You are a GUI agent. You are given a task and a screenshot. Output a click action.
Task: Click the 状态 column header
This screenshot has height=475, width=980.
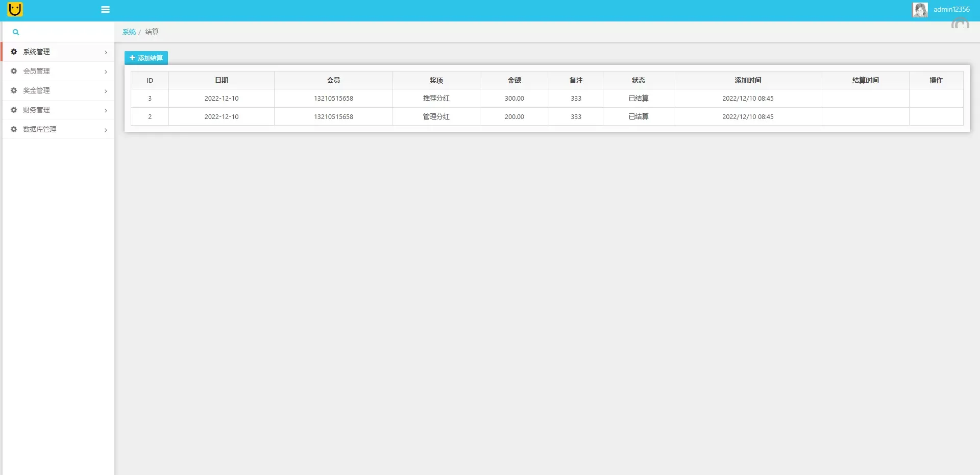(x=639, y=80)
